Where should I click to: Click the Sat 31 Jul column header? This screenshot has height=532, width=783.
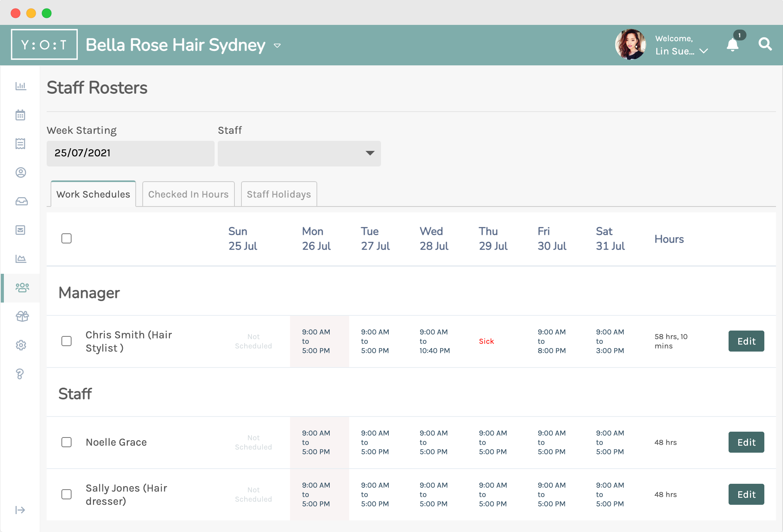[x=610, y=238]
